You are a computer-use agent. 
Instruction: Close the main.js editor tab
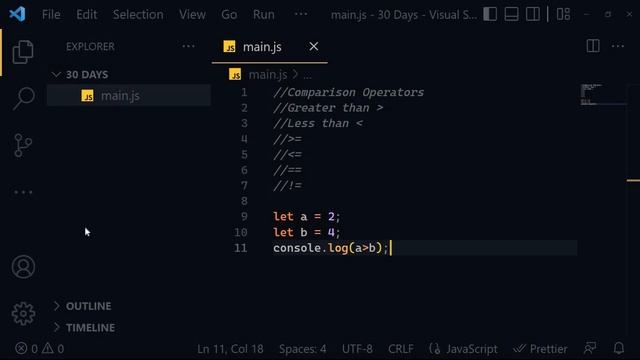pos(313,47)
